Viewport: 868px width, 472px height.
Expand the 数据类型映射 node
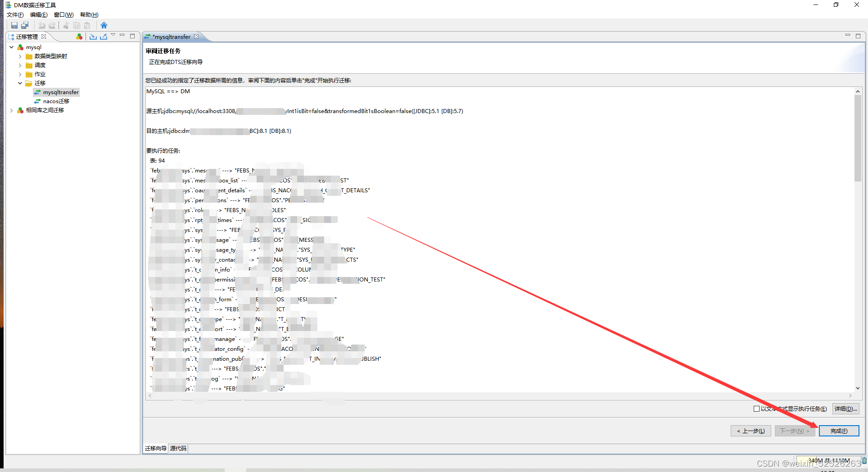(x=20, y=56)
